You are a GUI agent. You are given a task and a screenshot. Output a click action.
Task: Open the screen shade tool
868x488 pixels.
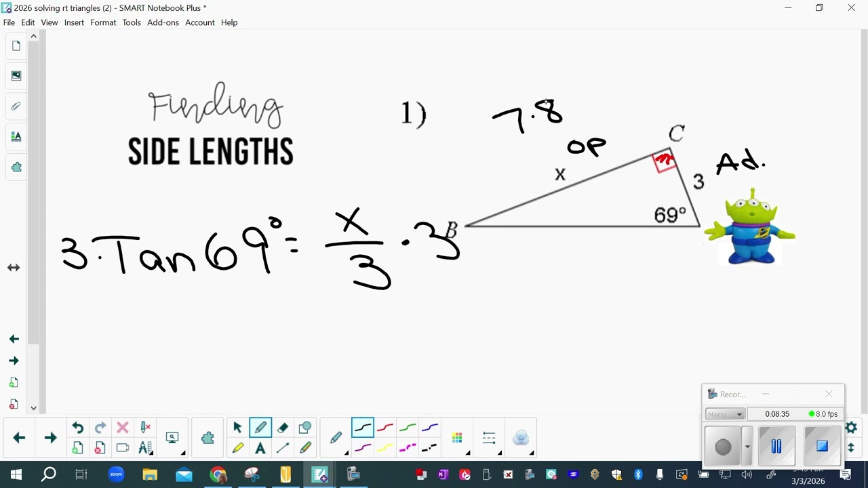point(123,448)
